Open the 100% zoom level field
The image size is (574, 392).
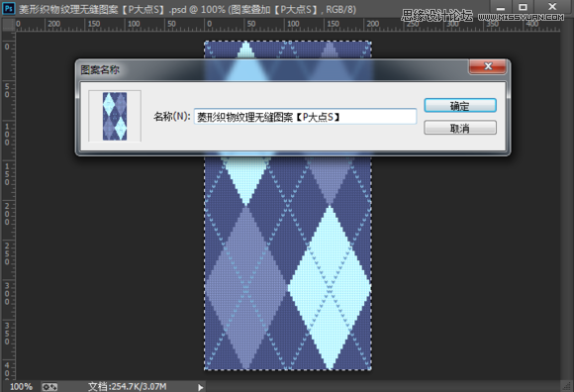[x=21, y=386]
